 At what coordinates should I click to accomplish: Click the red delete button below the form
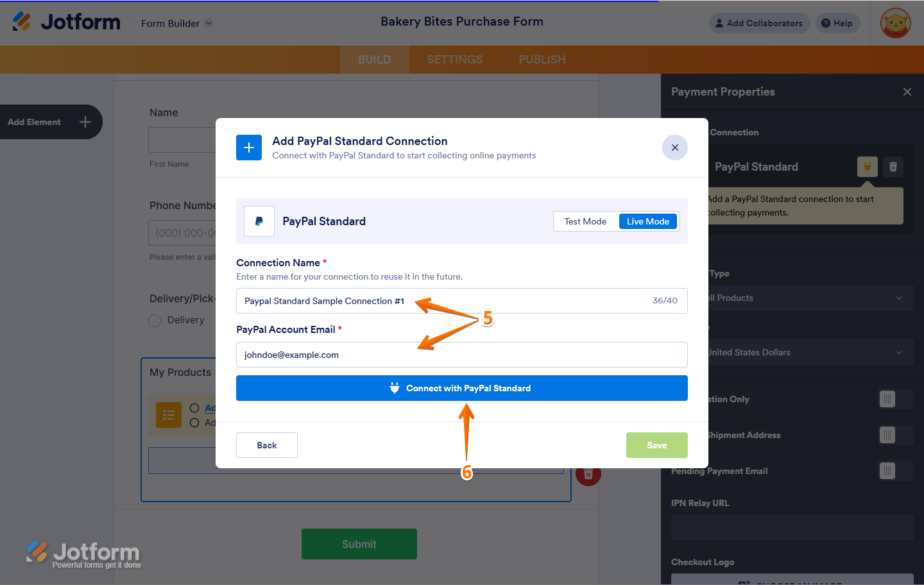click(x=588, y=475)
